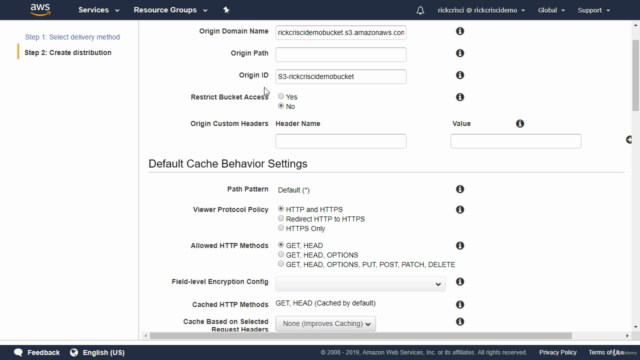Select Step 2: Create distribution
640x360 pixels.
point(68,53)
